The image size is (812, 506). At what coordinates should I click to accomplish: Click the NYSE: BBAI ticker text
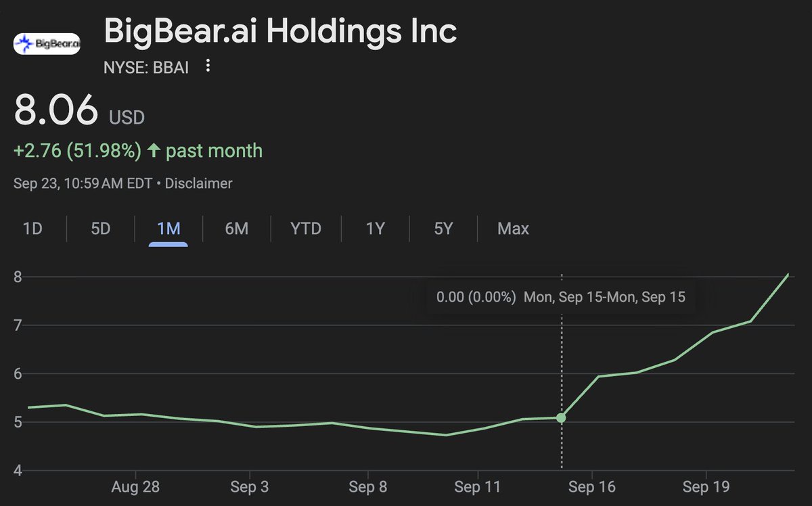145,66
